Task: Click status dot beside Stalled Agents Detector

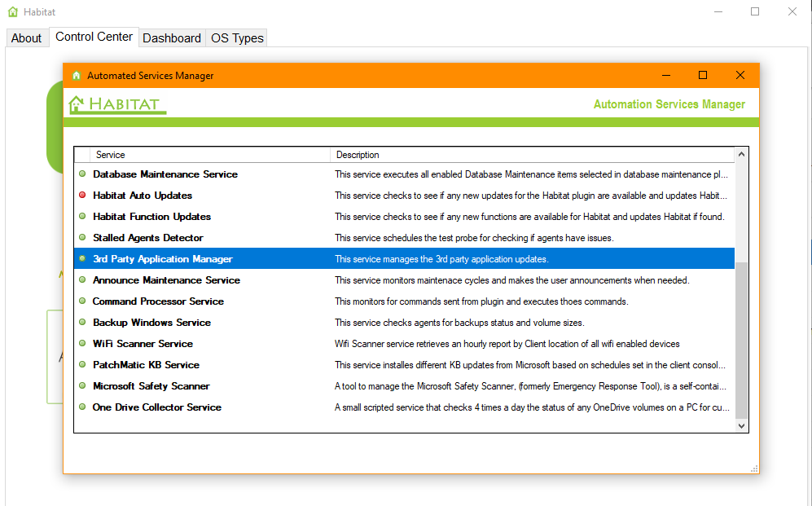Action: 82,238
